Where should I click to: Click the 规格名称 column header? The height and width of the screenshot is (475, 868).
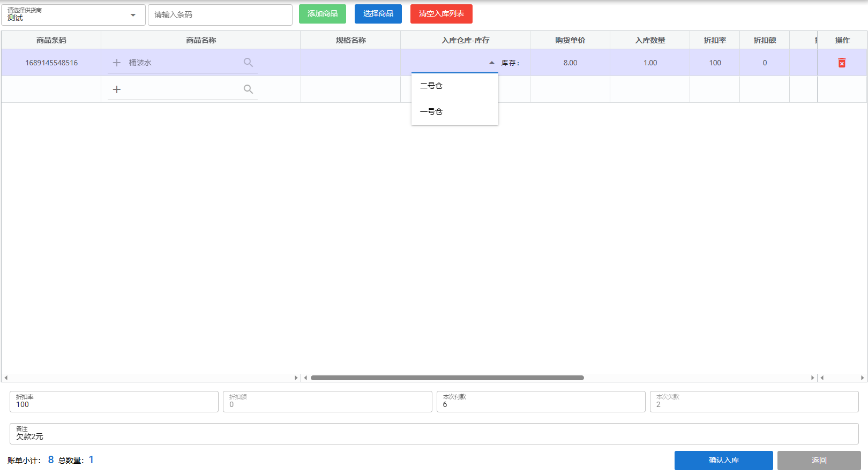point(351,40)
